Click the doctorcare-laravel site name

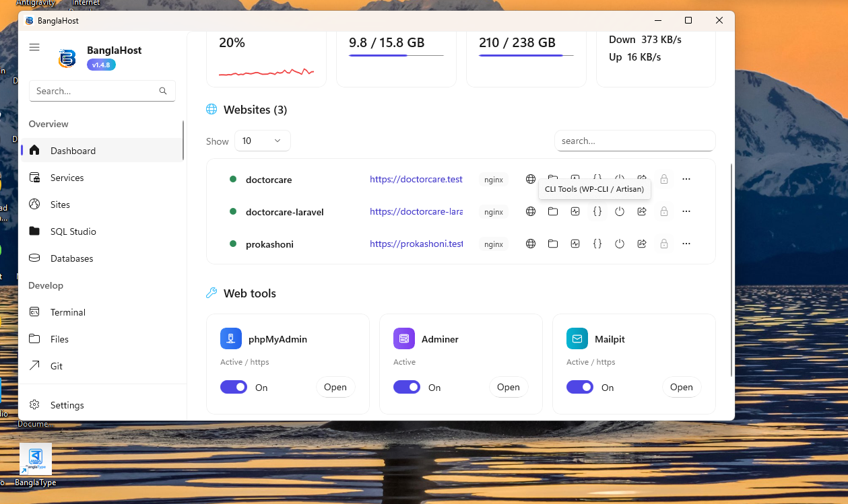(285, 212)
